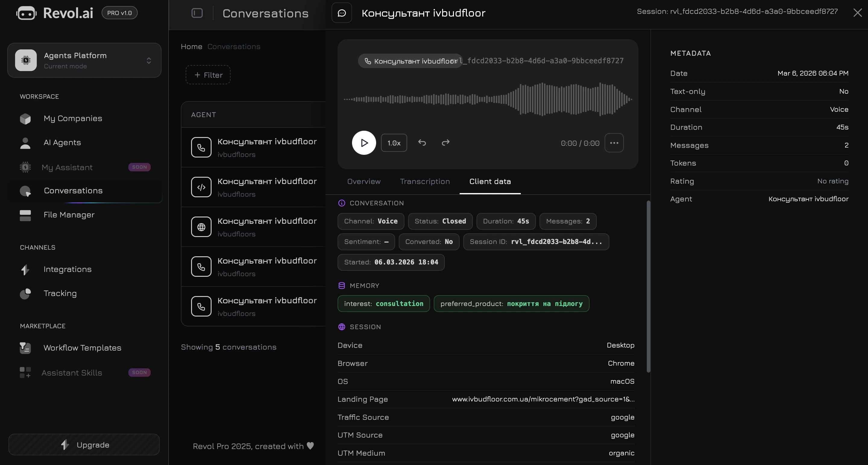Select the My Companies menu label
The width and height of the screenshot is (868, 465).
click(x=73, y=119)
